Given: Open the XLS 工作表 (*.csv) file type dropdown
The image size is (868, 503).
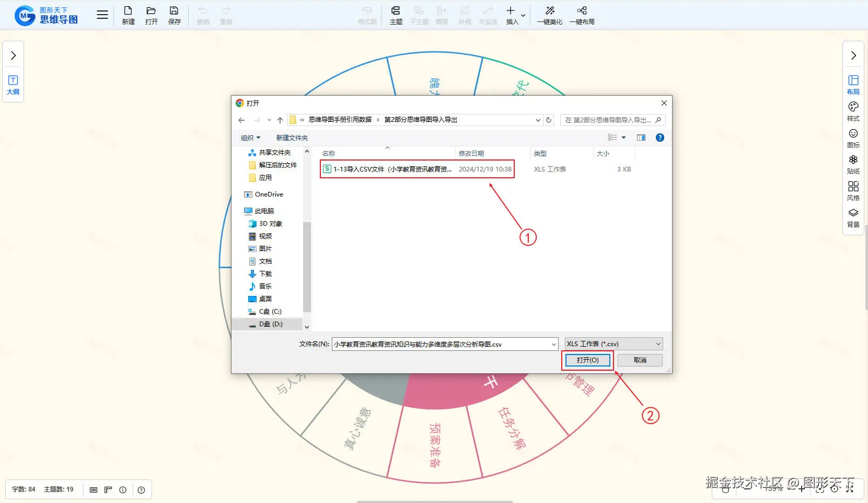Looking at the screenshot, I should [614, 344].
